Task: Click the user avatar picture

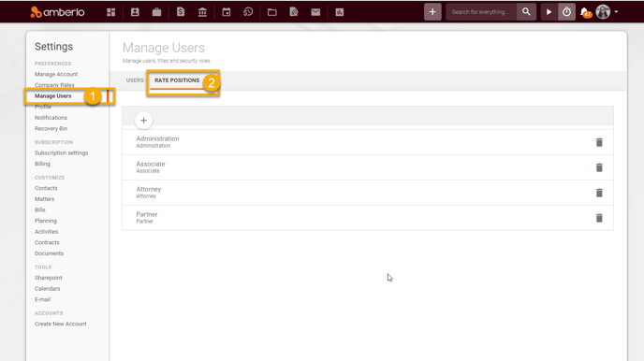Action: click(x=603, y=12)
